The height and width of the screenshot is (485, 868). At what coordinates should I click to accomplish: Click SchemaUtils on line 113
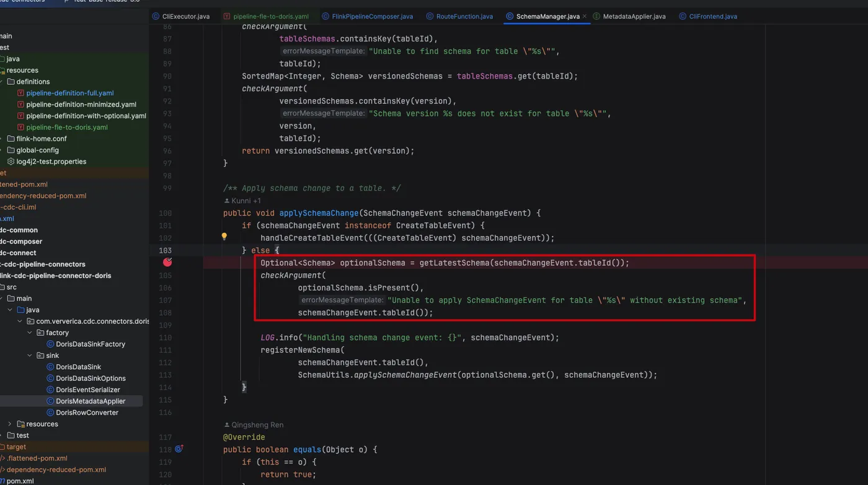pyautogui.click(x=323, y=375)
